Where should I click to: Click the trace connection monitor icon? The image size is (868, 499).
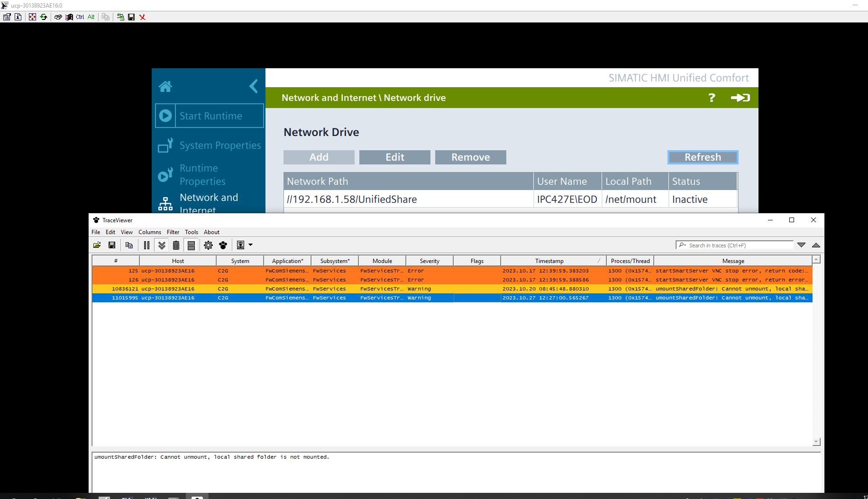coord(240,245)
